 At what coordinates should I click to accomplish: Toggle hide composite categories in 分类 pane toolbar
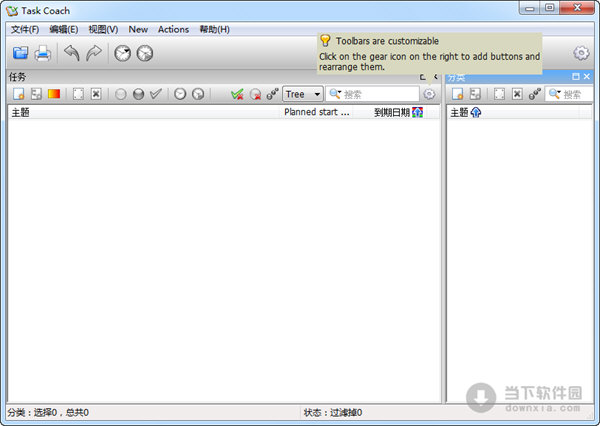click(535, 94)
